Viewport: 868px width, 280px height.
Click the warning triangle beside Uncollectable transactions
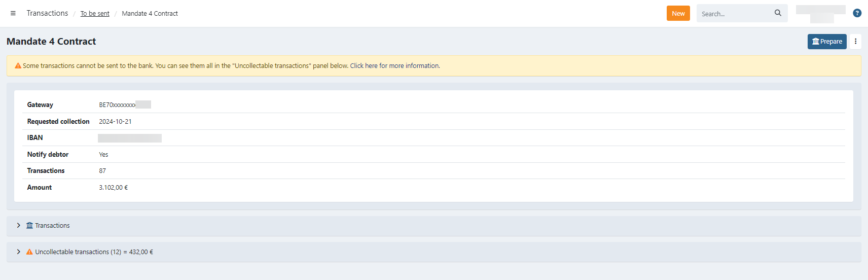(29, 252)
